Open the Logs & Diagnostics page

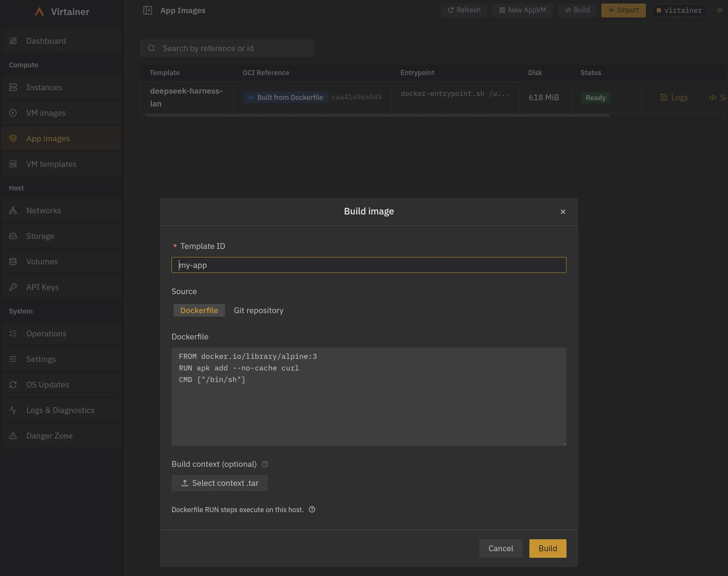click(x=61, y=410)
